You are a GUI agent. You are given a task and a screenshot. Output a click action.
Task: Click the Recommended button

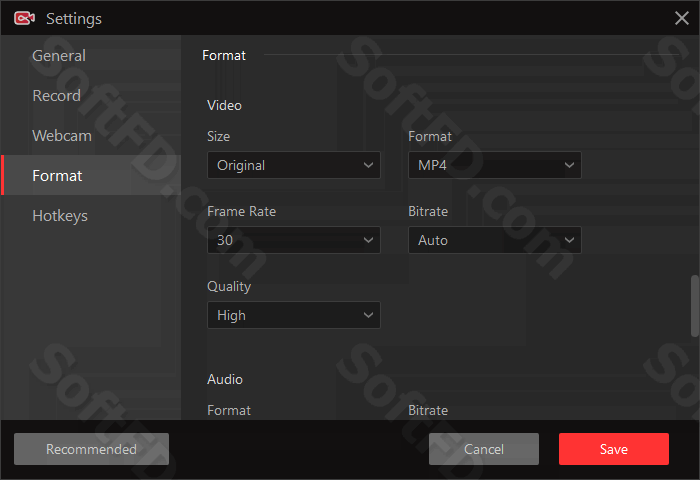click(92, 449)
